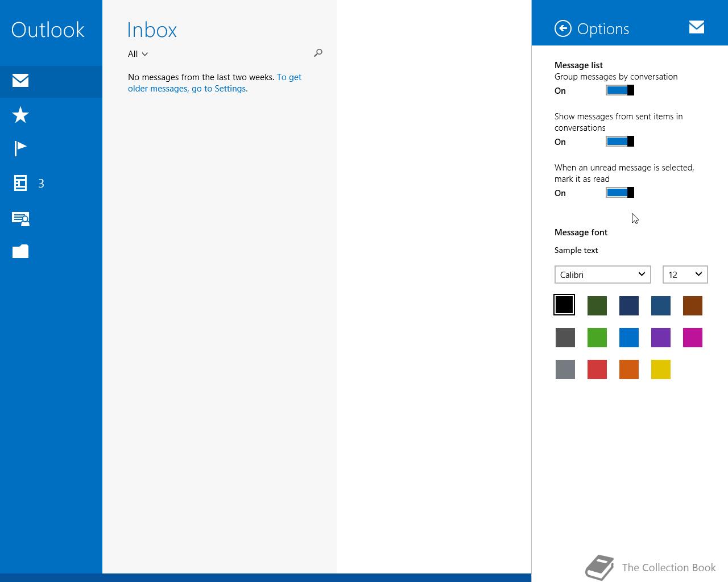This screenshot has height=582, width=728.
Task: Select the bright blue swatch in middle row
Action: tap(629, 338)
